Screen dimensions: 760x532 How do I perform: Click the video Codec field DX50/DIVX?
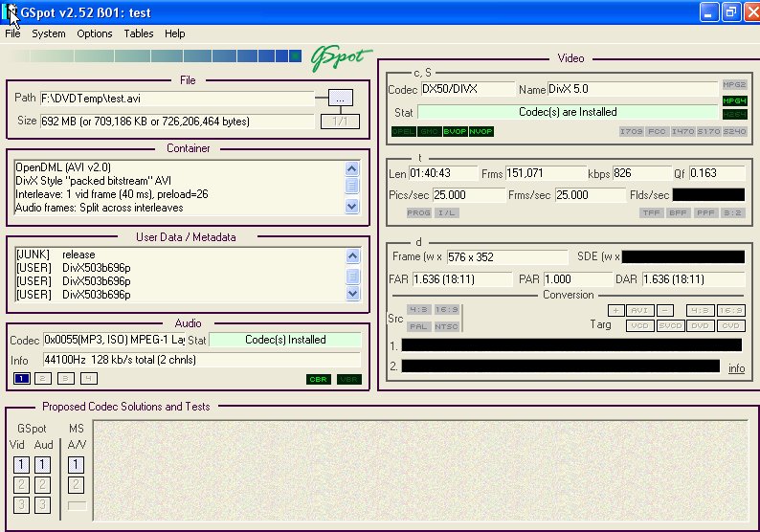point(467,89)
